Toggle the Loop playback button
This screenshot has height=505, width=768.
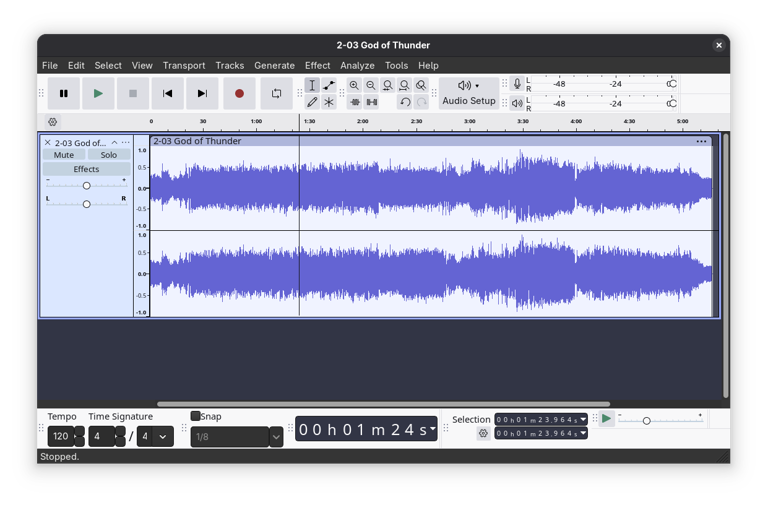point(276,94)
